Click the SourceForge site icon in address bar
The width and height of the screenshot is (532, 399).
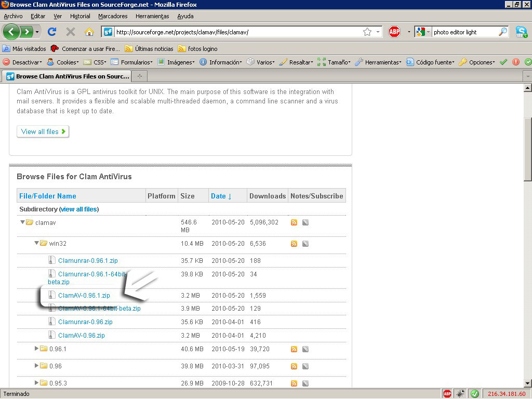(108, 32)
